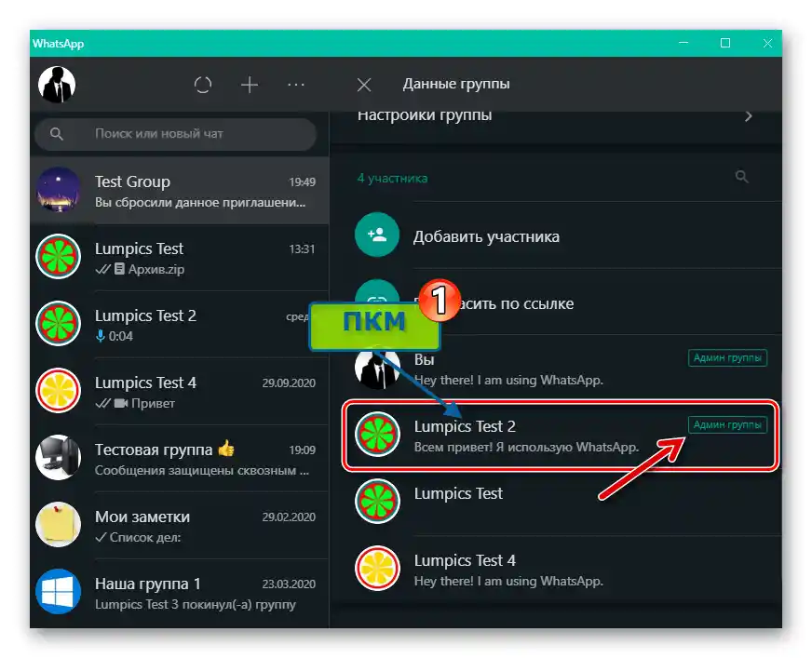
Task: Click the Тестовая группа computer avatar
Action: click(x=58, y=457)
